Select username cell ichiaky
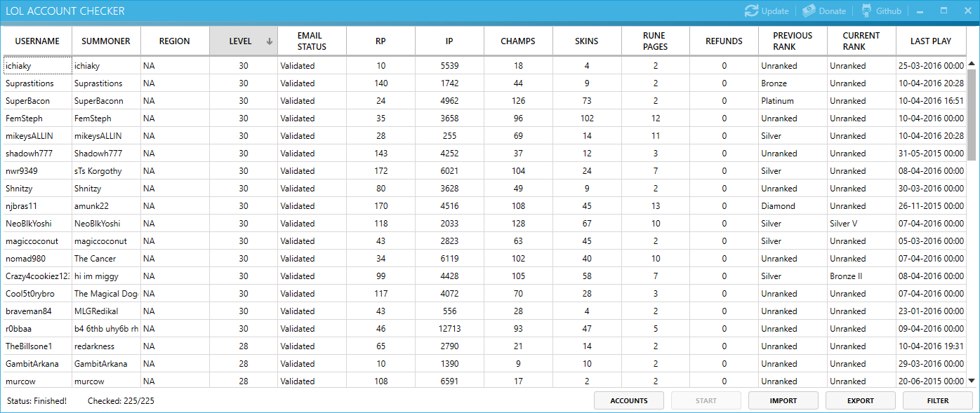 (x=37, y=66)
